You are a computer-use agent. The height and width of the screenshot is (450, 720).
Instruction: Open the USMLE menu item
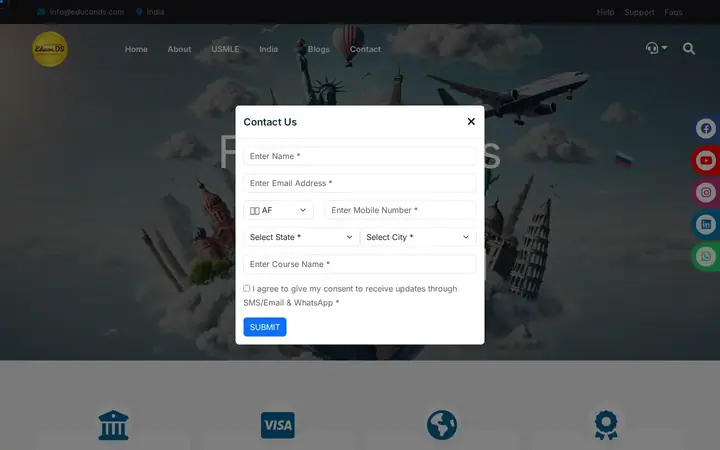tap(225, 49)
